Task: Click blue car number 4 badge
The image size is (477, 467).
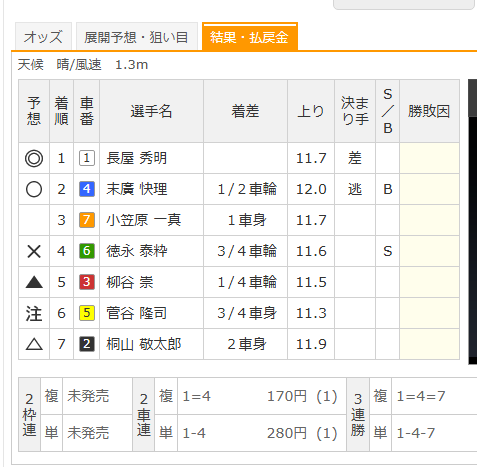Action: click(x=87, y=189)
